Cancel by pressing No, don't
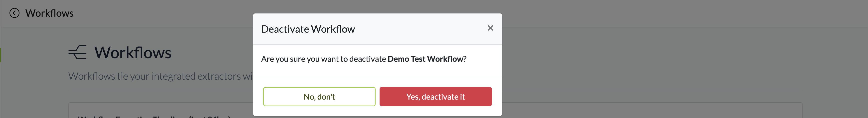868x118 pixels. coord(319,97)
